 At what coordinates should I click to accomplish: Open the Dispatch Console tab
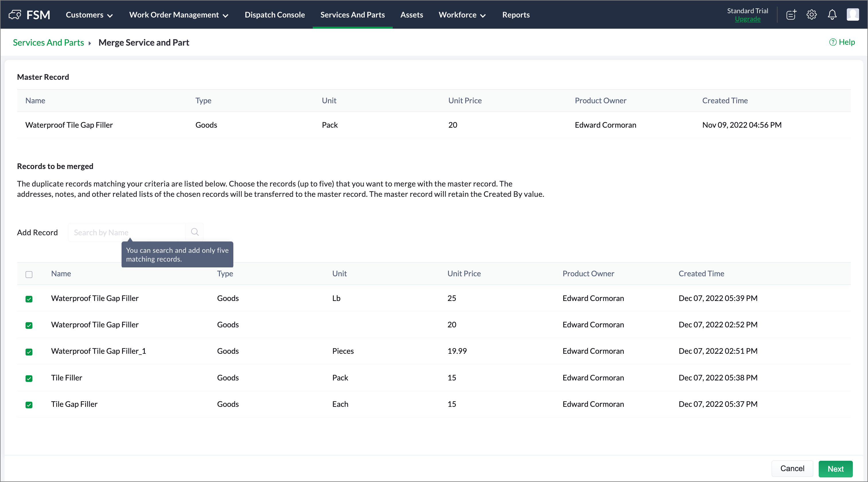point(275,15)
